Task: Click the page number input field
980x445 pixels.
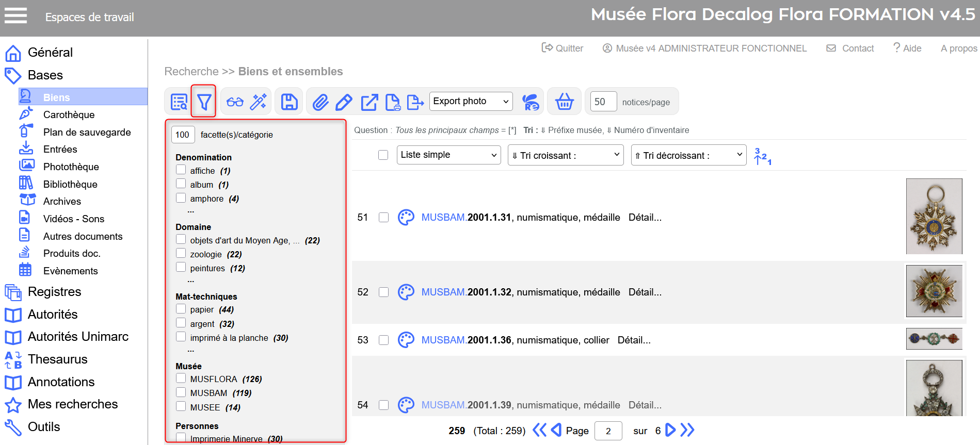Action: [608, 431]
